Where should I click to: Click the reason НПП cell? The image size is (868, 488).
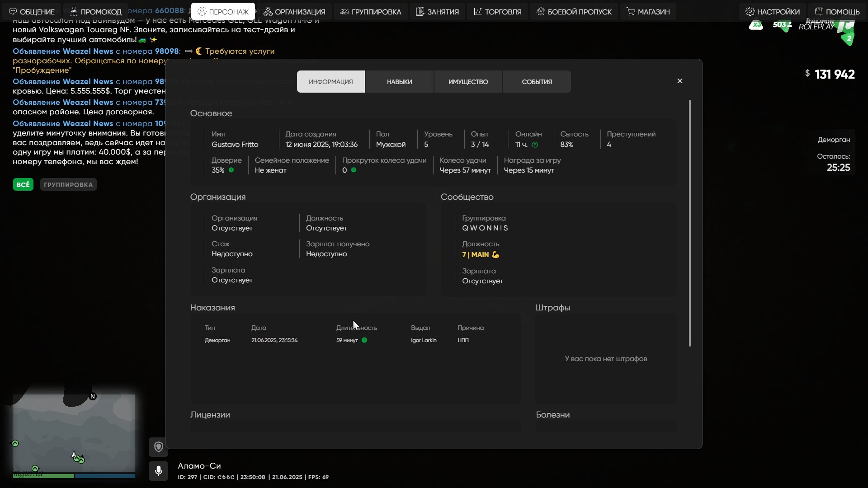[463, 340]
